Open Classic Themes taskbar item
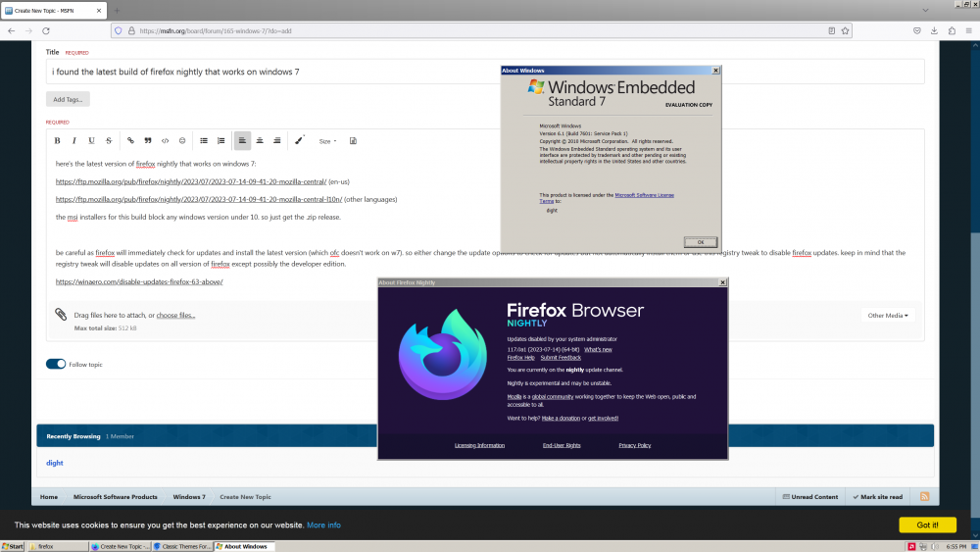The image size is (980, 552). 182,546
